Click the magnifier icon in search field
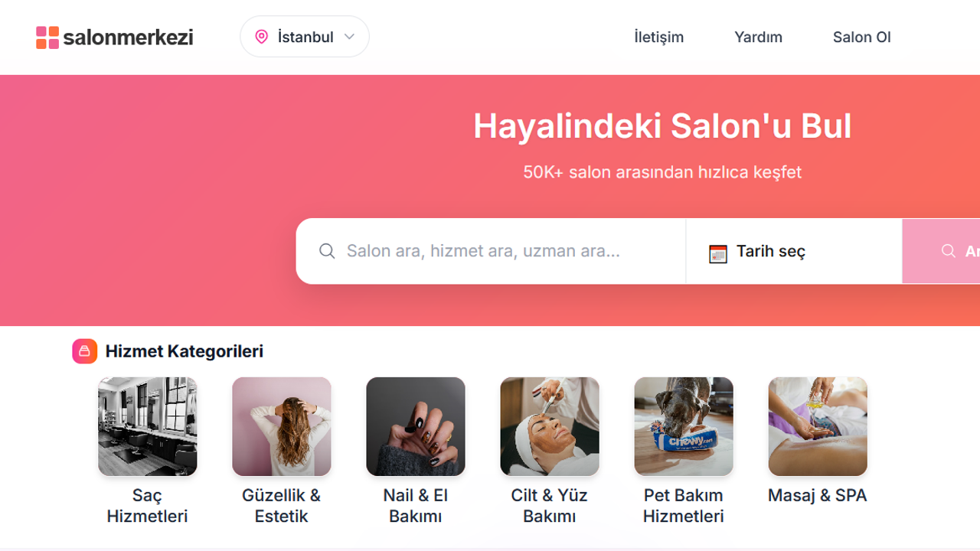This screenshot has width=980, height=551. (x=327, y=251)
